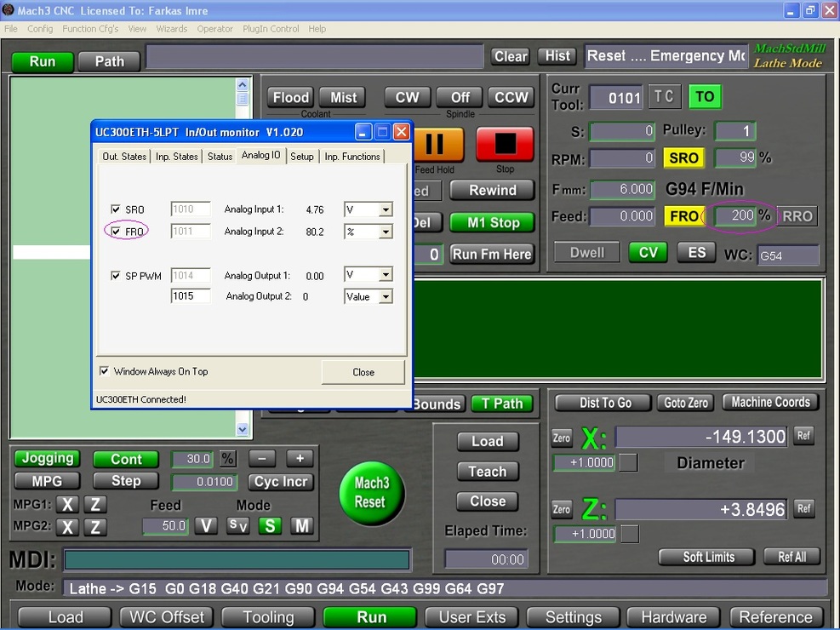This screenshot has height=630, width=840.
Task: Click the Machine Coords button
Action: 770,403
